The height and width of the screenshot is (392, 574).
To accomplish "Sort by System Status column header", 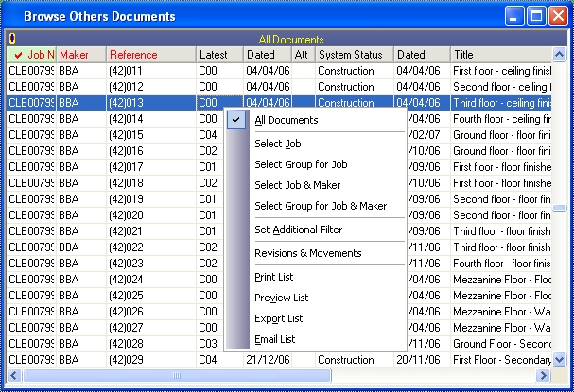I will 355,55.
